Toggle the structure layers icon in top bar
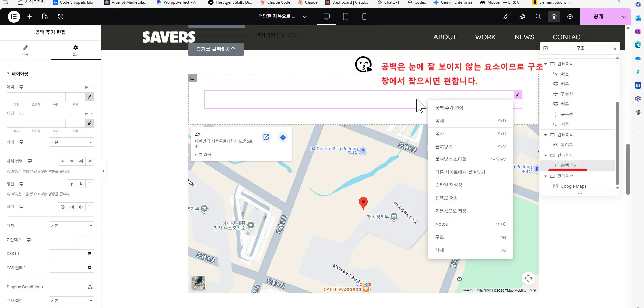Viewport: 644px width, 308px height. coord(554,17)
